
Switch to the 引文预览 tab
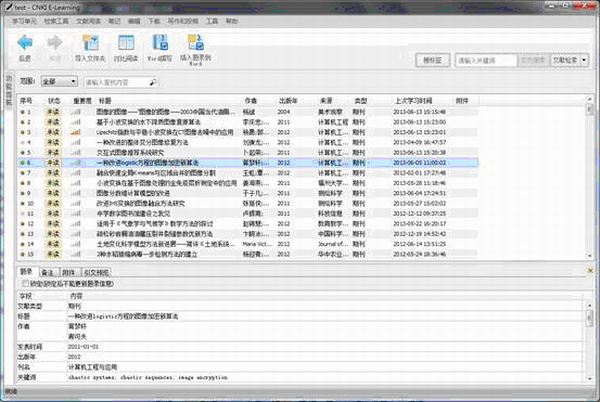96,271
